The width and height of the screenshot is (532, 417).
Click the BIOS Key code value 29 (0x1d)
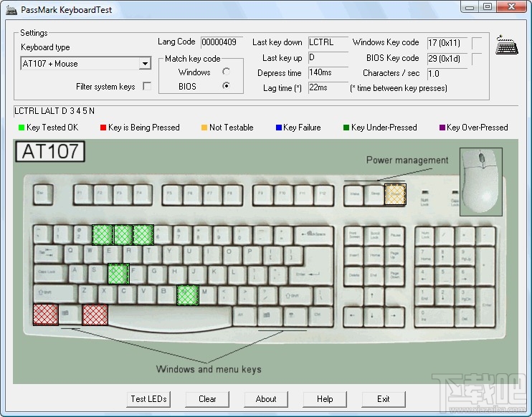click(x=447, y=59)
